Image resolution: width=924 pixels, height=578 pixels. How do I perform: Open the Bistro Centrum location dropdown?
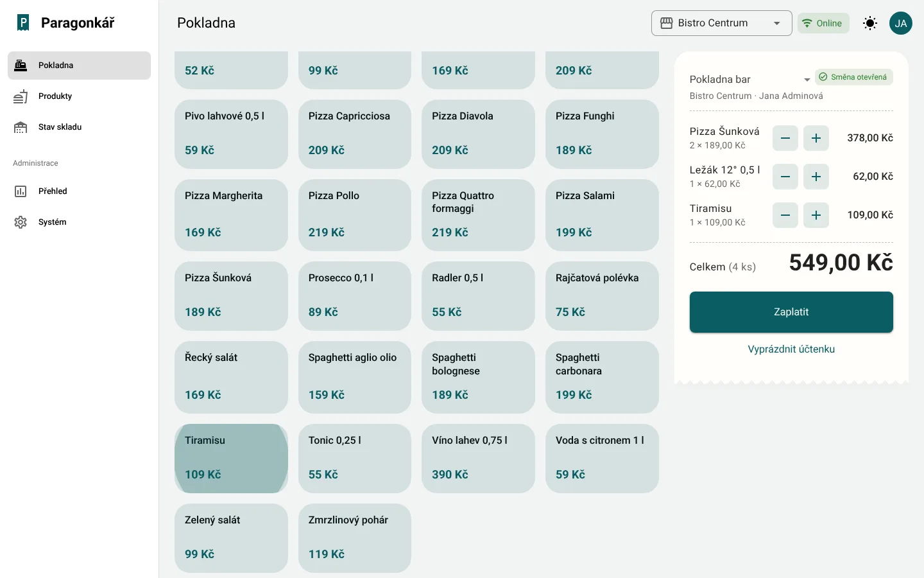click(x=722, y=23)
